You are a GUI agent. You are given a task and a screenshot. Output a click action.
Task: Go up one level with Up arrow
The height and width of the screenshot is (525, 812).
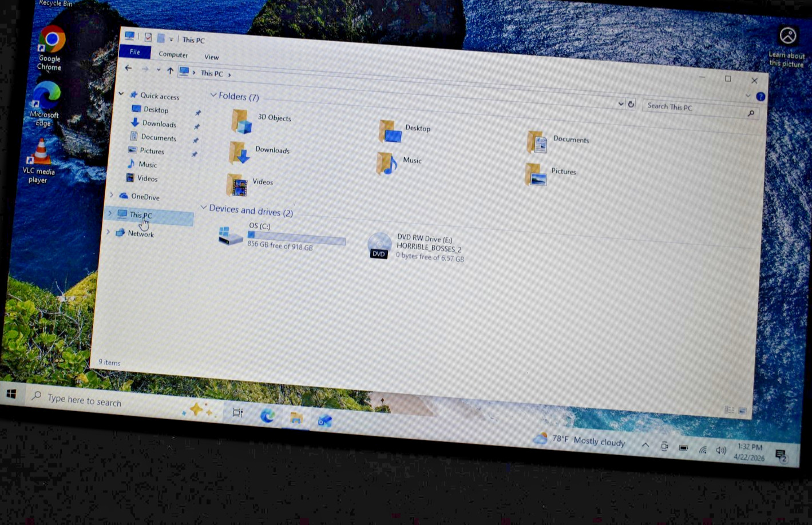(170, 70)
